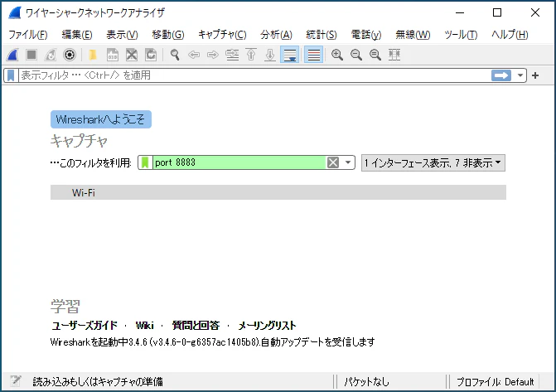Open the 移動(G) menu
556x392 pixels.
coord(168,35)
